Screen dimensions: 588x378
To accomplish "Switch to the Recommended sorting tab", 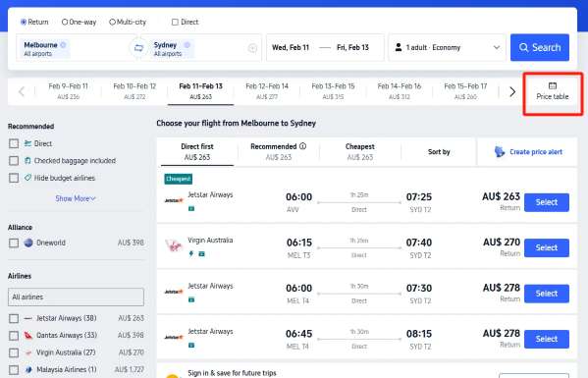I will (279, 152).
